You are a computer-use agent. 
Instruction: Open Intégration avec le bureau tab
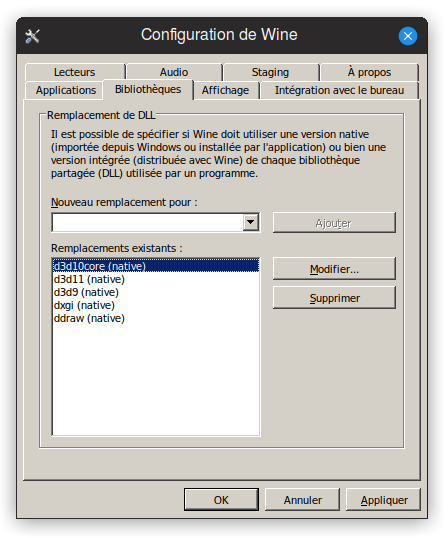(339, 90)
